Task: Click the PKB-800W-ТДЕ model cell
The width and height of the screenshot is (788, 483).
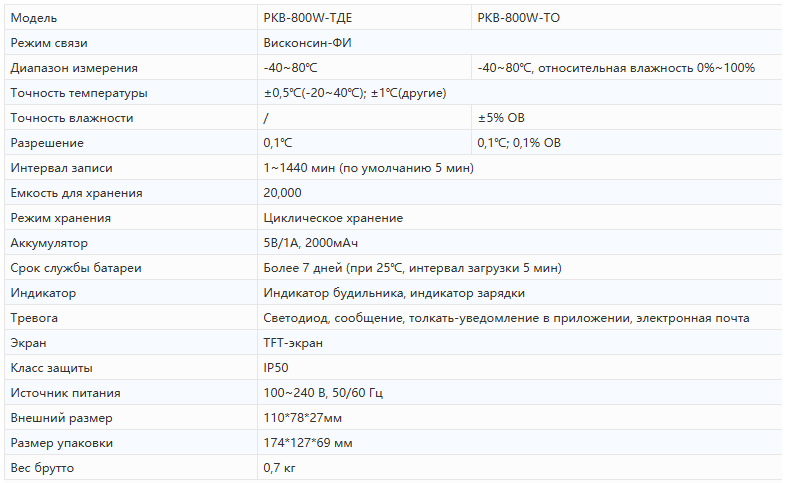Action: [307, 18]
